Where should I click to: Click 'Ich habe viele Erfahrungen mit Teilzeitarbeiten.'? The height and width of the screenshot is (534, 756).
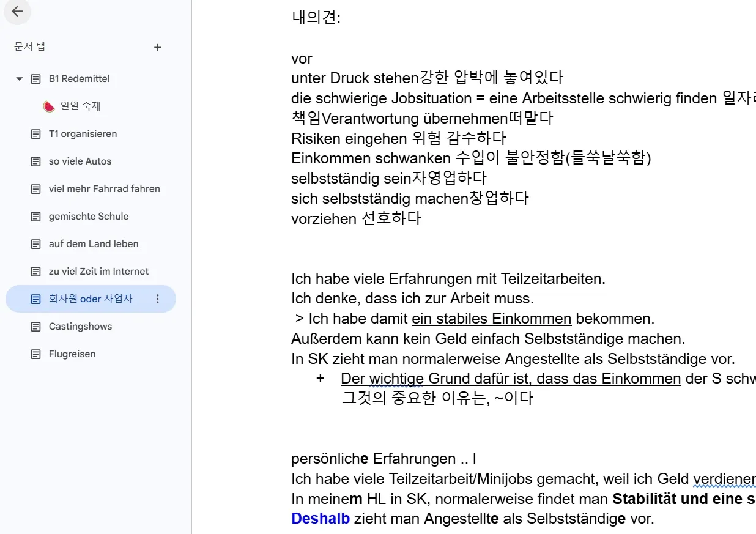(x=448, y=279)
